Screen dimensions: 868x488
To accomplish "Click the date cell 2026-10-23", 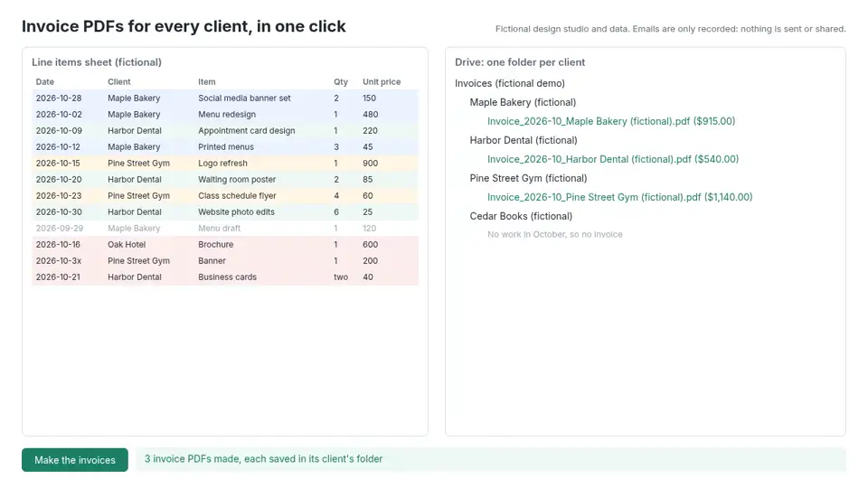I will [x=58, y=196].
